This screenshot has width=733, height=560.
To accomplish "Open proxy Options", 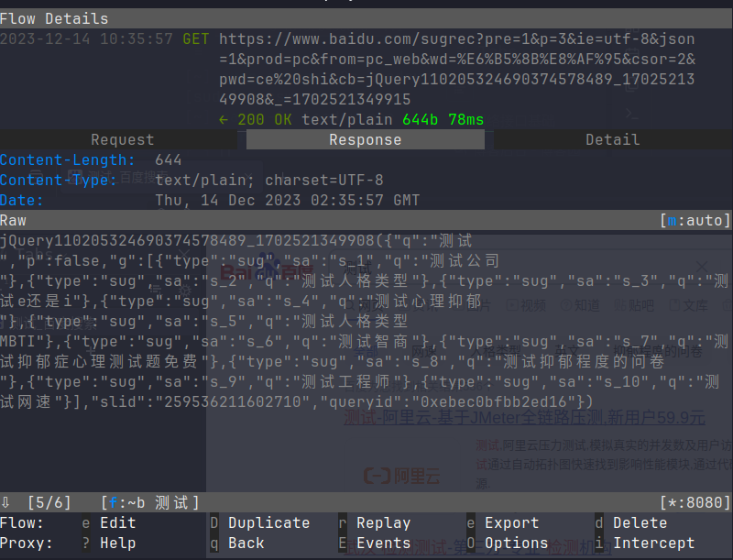I will tap(516, 543).
